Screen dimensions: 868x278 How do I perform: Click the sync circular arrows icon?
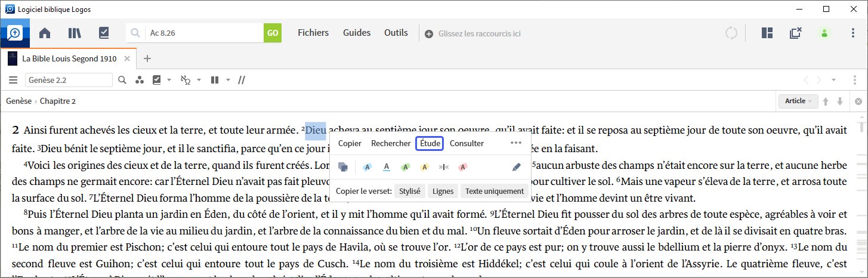[x=731, y=33]
